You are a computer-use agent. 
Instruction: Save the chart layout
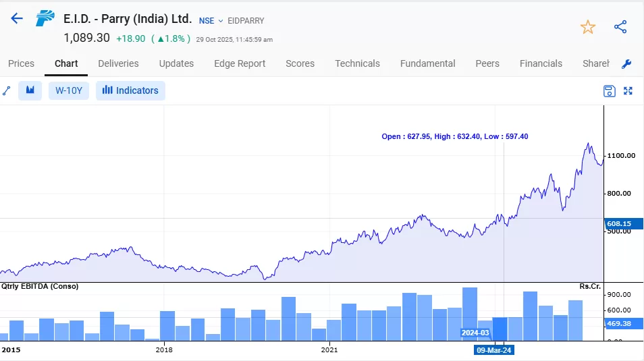click(609, 91)
